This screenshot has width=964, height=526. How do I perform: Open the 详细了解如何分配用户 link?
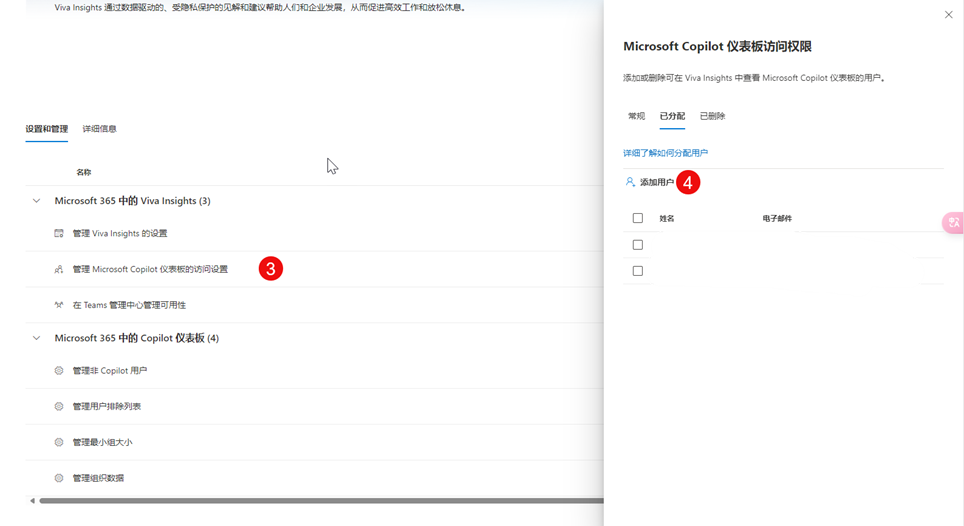(x=665, y=153)
